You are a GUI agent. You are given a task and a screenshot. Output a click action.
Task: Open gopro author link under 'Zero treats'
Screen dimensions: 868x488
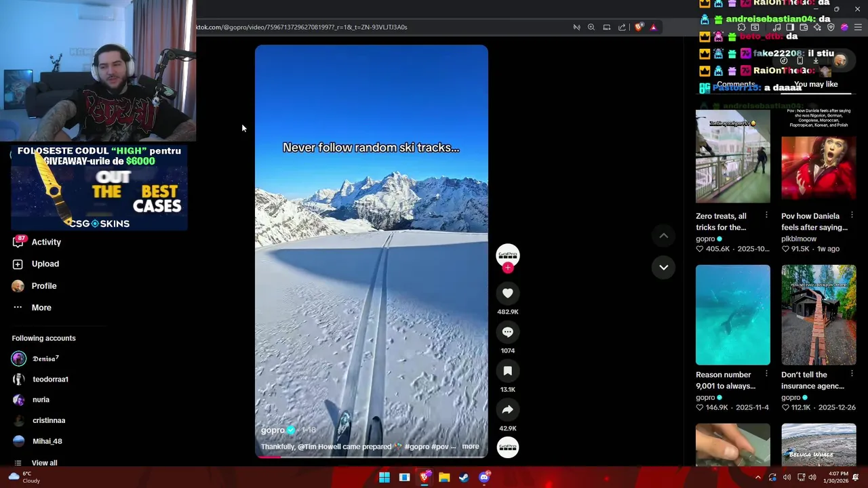coord(705,239)
